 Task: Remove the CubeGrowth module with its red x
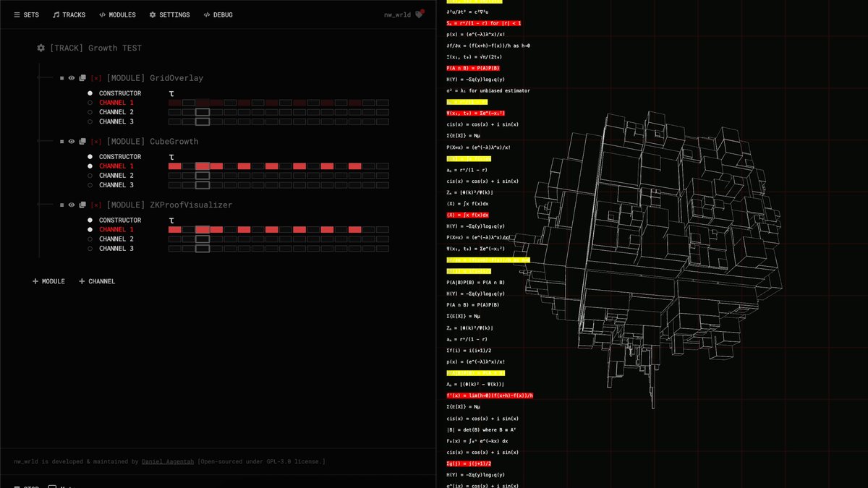[96, 142]
